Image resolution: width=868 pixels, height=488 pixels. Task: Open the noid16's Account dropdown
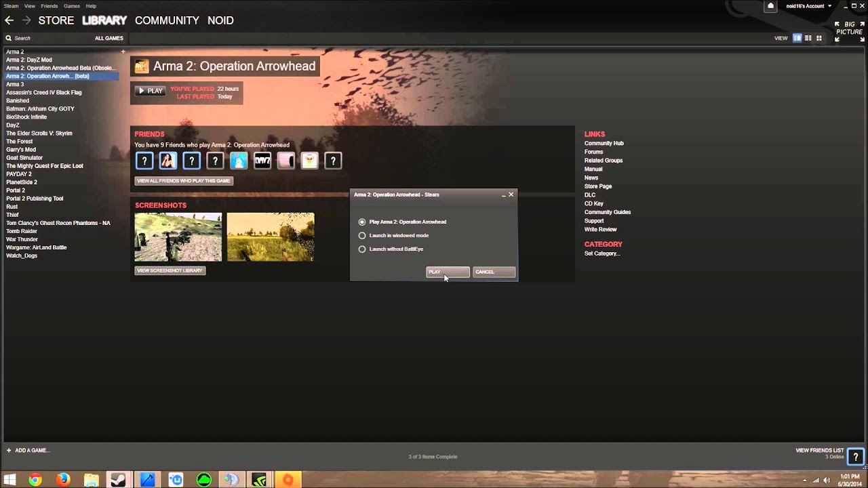(x=808, y=6)
